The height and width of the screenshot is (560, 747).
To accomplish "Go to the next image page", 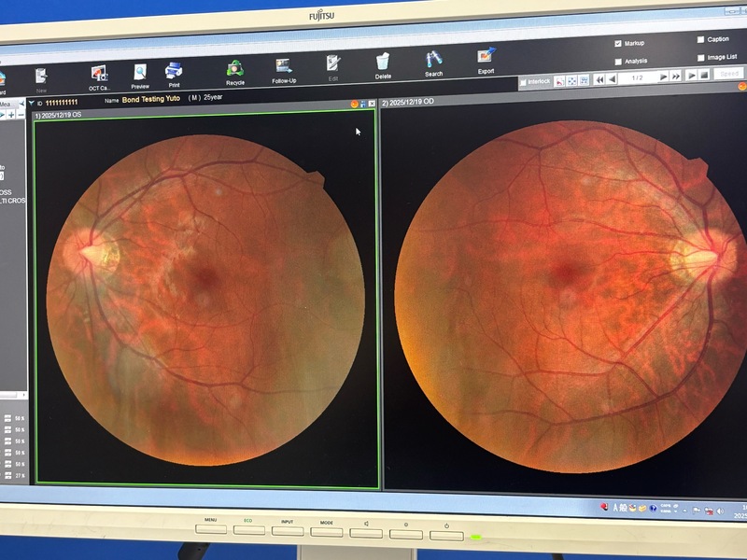I will (665, 77).
